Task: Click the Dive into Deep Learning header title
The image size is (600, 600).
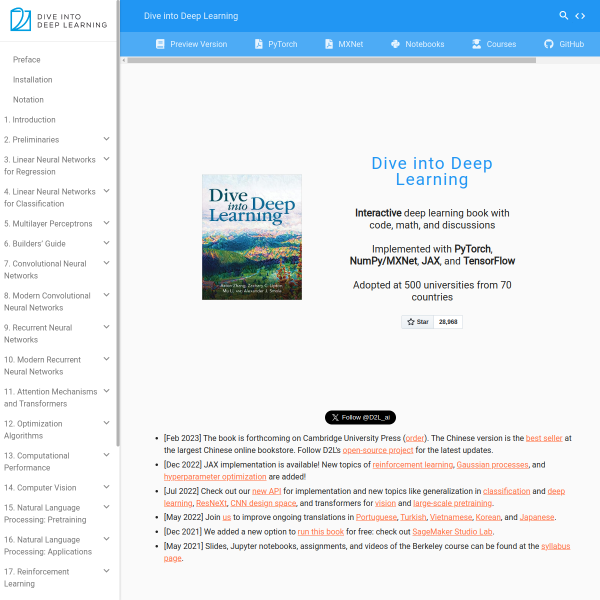Action: [x=191, y=16]
